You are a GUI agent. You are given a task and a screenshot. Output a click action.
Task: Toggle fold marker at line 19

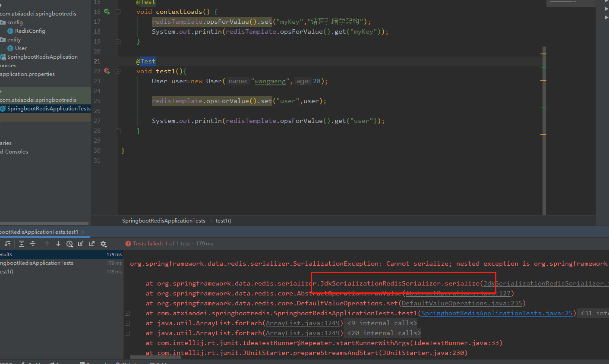coord(118,41)
